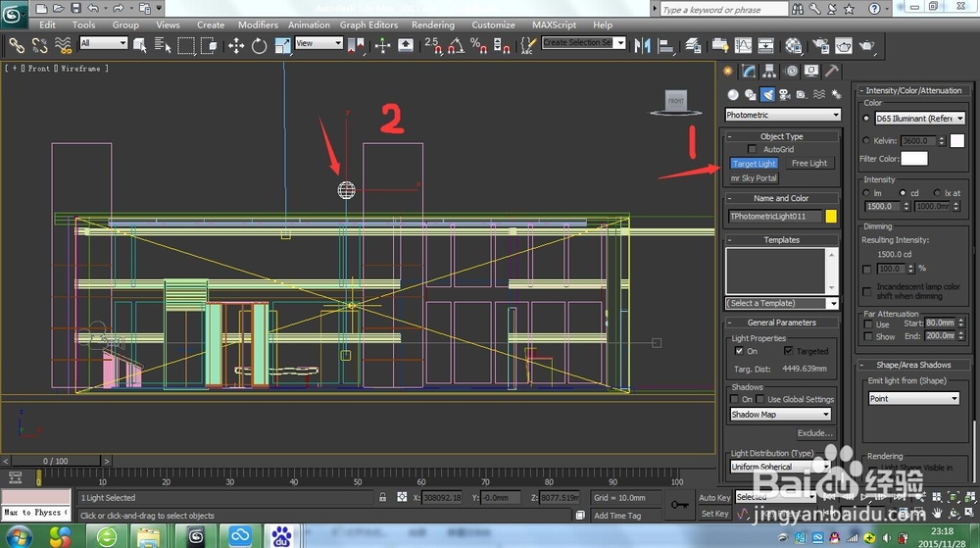Image resolution: width=980 pixels, height=548 pixels.
Task: Enable the Far Attenuation Use checkbox
Action: pyautogui.click(x=868, y=324)
